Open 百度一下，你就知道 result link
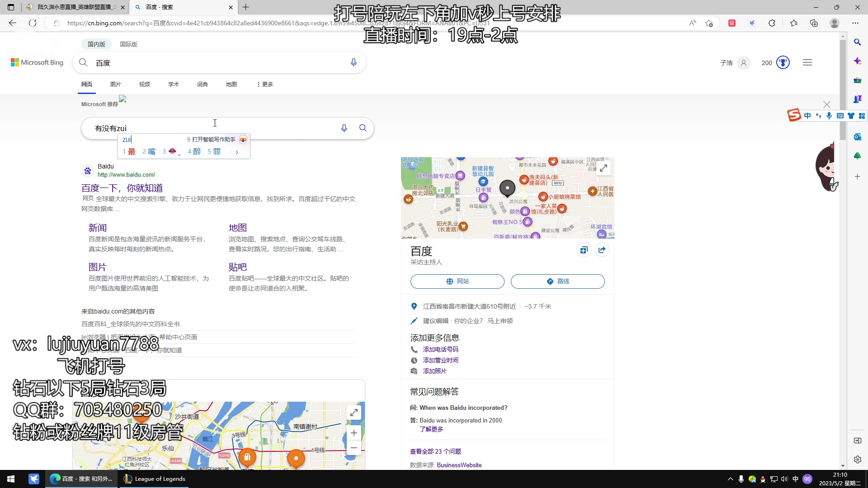The image size is (868, 488). pyautogui.click(x=122, y=188)
